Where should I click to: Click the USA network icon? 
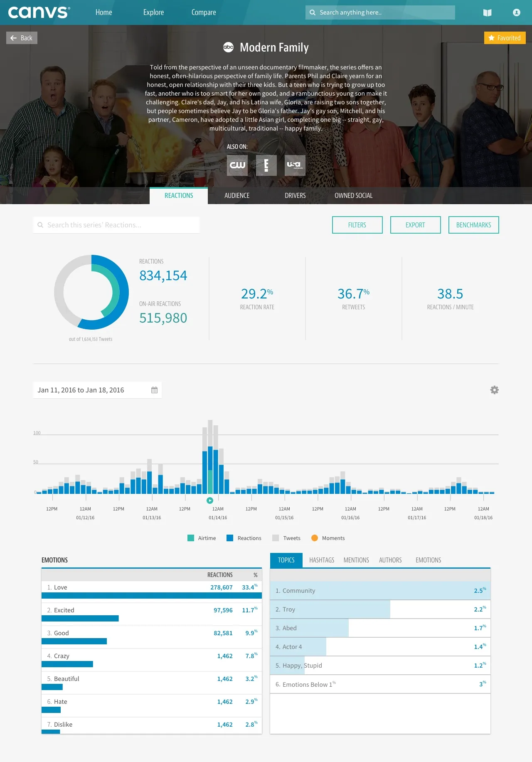coord(295,165)
